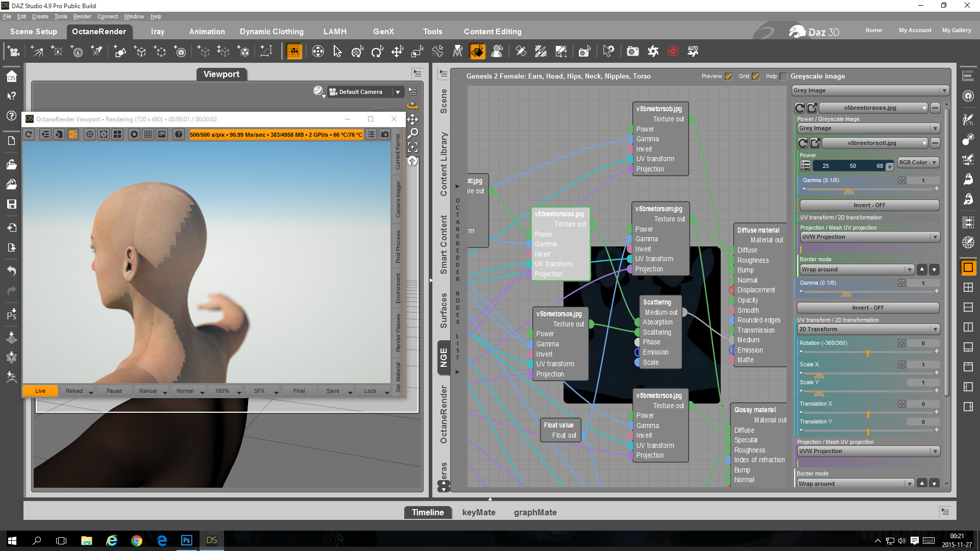Click the Rotate tool icon

377,51
